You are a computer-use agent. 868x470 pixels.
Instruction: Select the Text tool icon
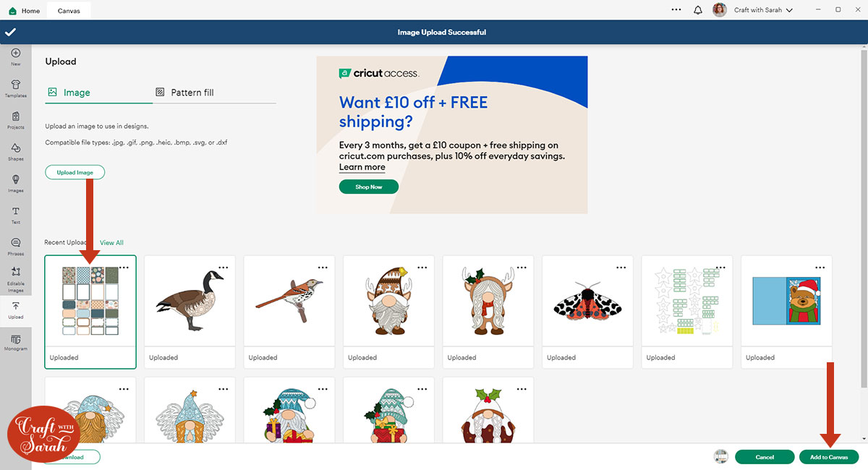point(16,215)
